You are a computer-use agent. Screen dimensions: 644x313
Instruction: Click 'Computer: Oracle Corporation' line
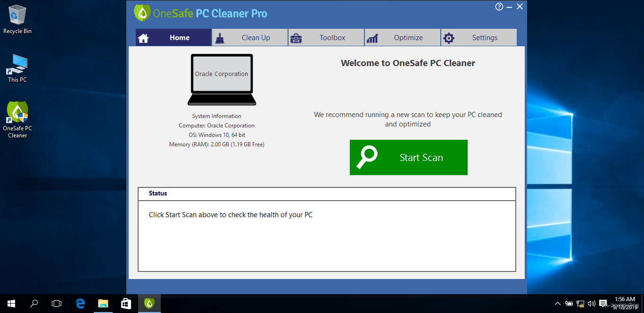[x=217, y=126]
